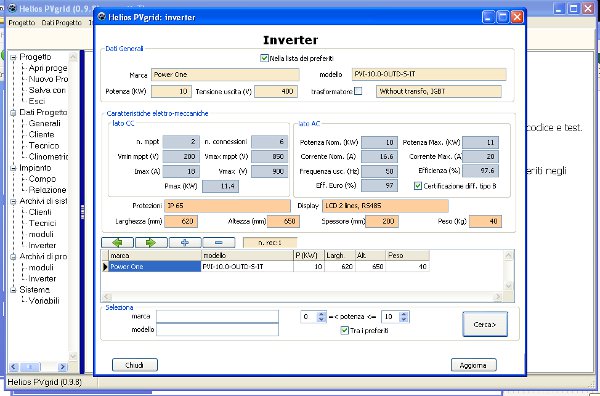
Task: Click the marca search field in Seleziona
Action: (x=217, y=317)
